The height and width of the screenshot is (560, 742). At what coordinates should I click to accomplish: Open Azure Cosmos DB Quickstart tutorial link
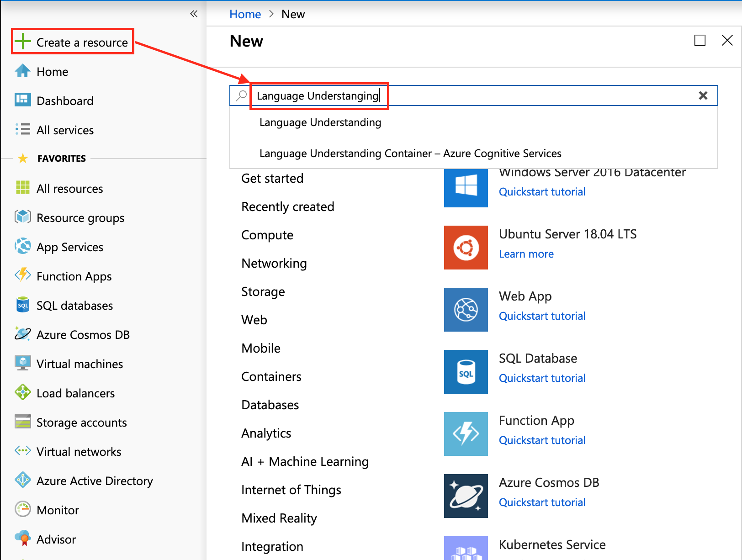(x=542, y=502)
